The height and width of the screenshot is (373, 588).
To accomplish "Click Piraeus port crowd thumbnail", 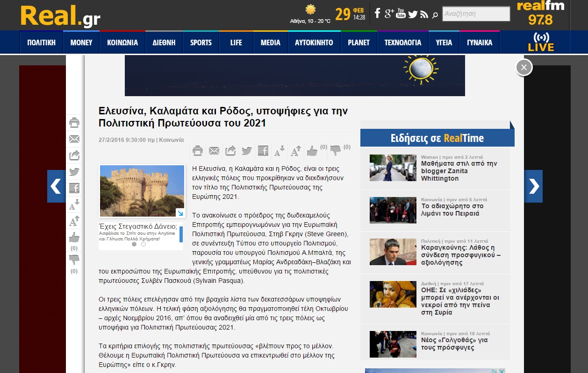I will pos(393,210).
